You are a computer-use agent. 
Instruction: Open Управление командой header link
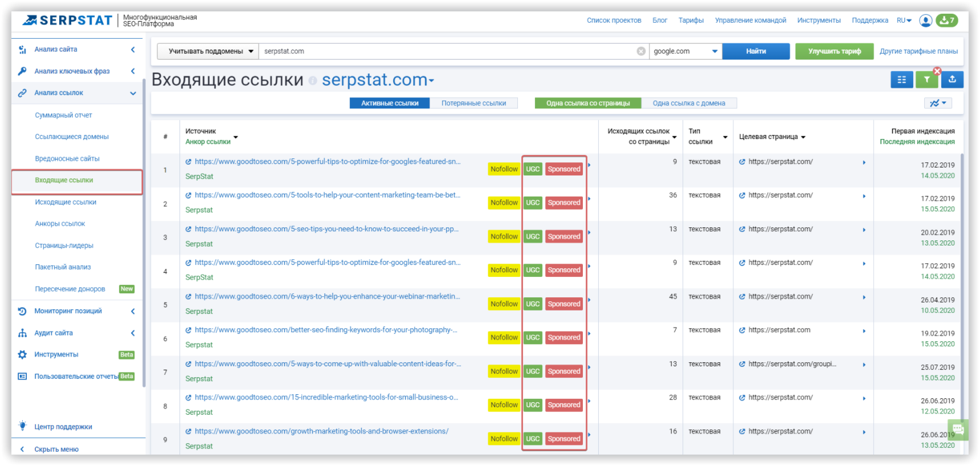tap(750, 21)
